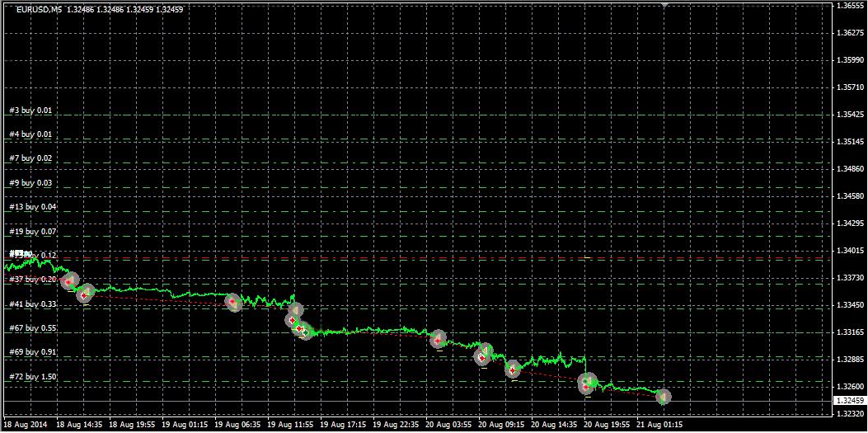Click the 20 Aug 03:55 time label

point(448,425)
